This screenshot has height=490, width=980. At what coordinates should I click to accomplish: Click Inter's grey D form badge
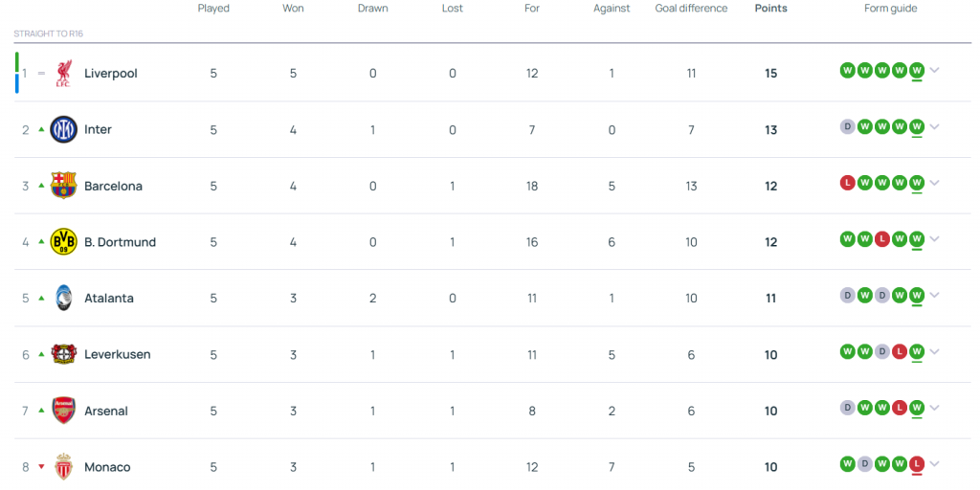(848, 126)
